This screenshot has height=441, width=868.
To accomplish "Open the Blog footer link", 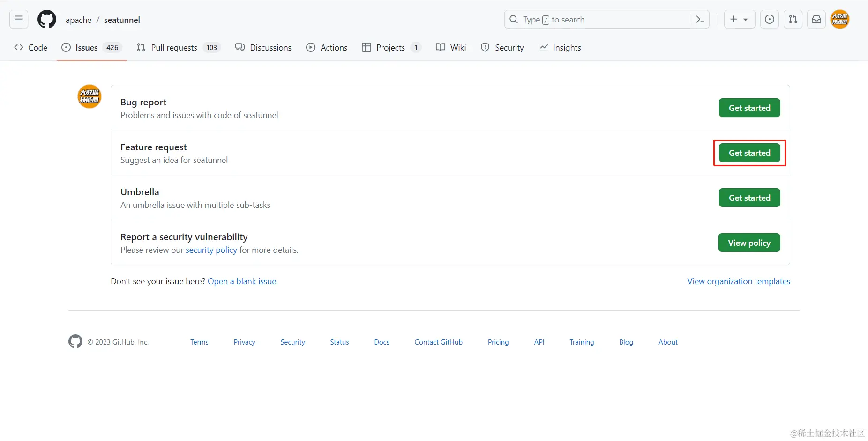I will pyautogui.click(x=626, y=342).
